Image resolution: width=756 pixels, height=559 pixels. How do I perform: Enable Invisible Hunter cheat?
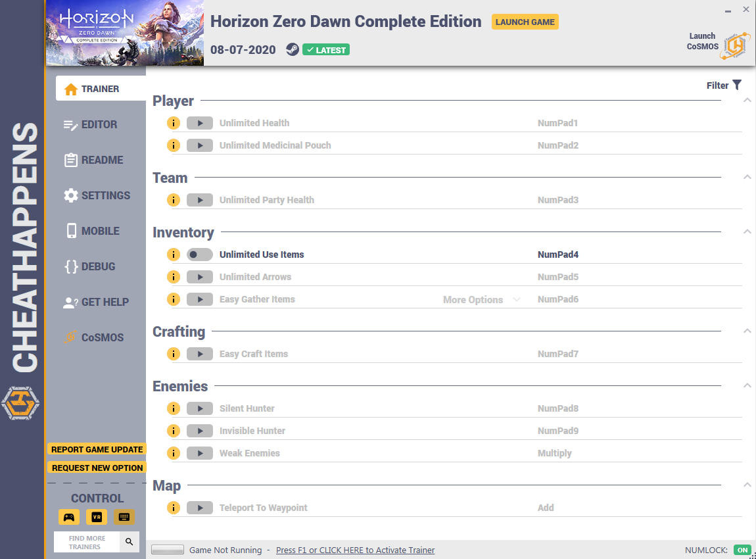pos(200,431)
